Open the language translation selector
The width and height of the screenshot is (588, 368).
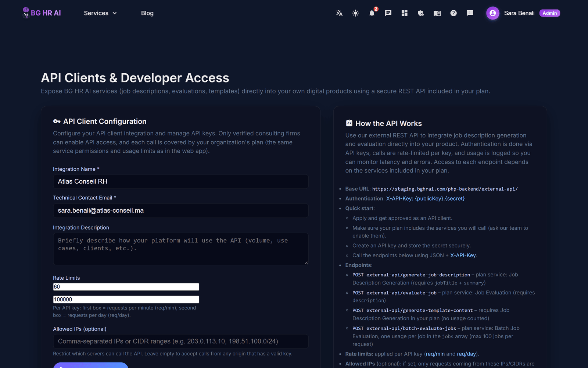[339, 13]
